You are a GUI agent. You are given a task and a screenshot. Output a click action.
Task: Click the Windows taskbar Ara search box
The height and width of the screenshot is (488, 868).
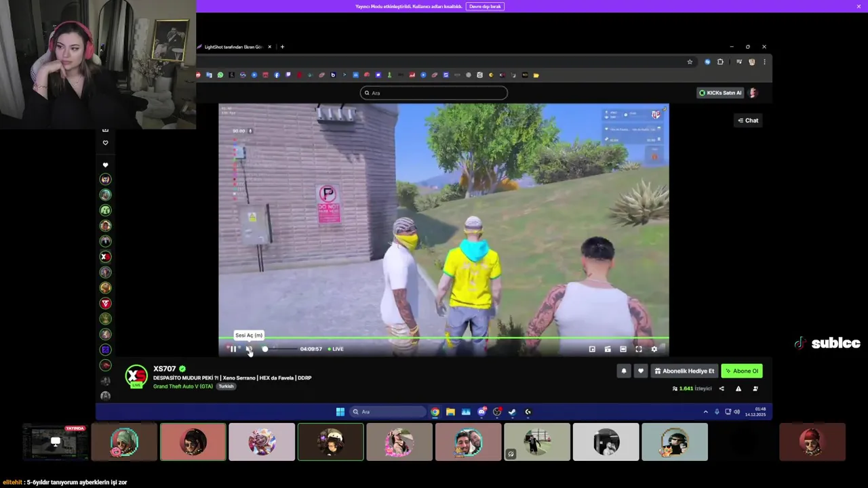point(389,411)
